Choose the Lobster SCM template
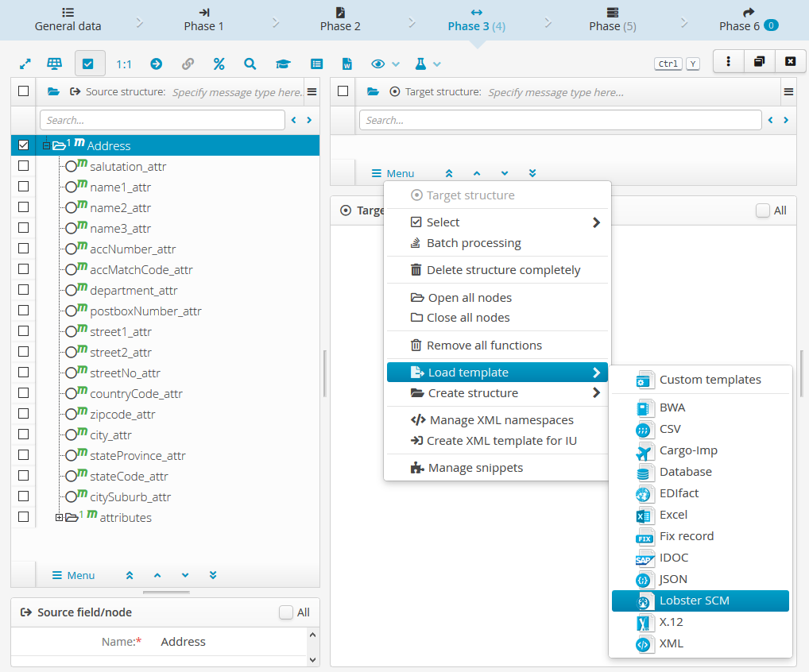This screenshot has width=809, height=672. click(700, 601)
